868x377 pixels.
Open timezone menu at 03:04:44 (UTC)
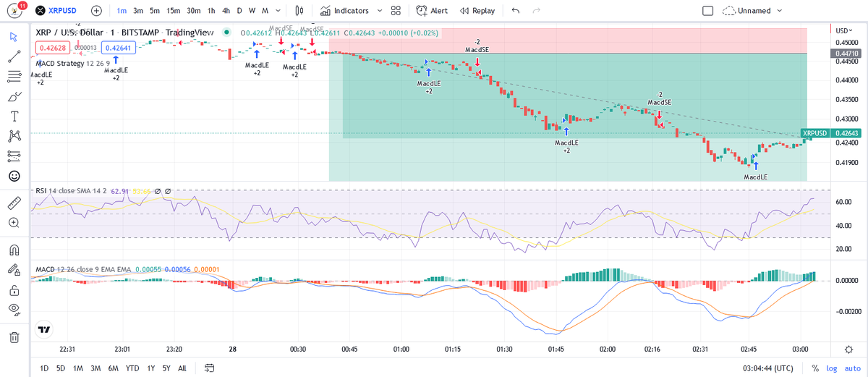coord(770,368)
